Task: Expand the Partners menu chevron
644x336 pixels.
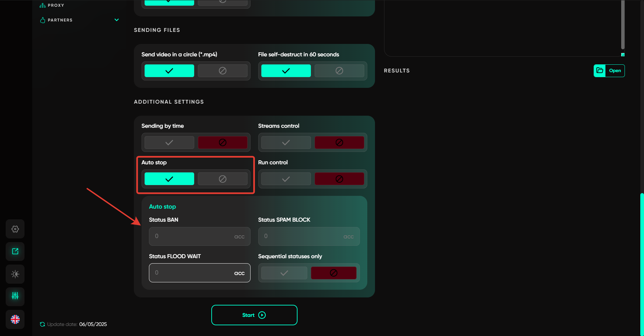Action: (x=117, y=20)
